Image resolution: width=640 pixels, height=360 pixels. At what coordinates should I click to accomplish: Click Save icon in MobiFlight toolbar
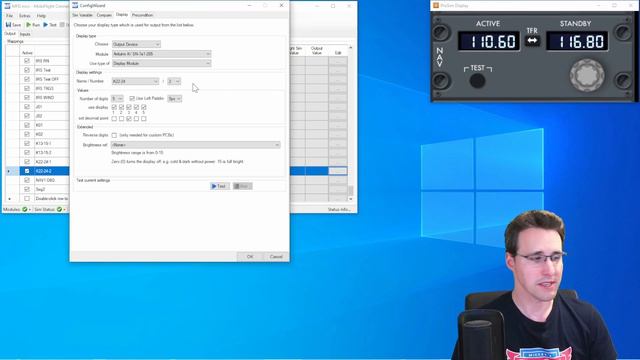8,25
